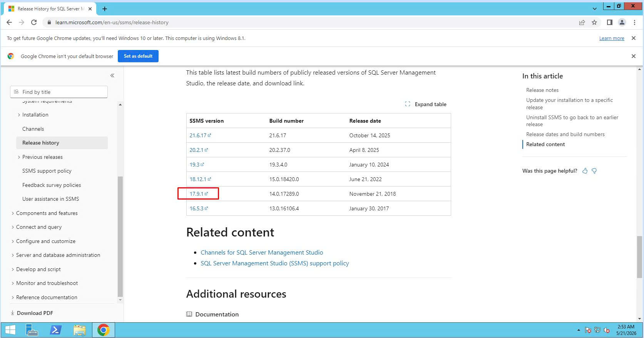Dismiss the Windows 8.1 update notice
This screenshot has width=644, height=338.
[633, 38]
